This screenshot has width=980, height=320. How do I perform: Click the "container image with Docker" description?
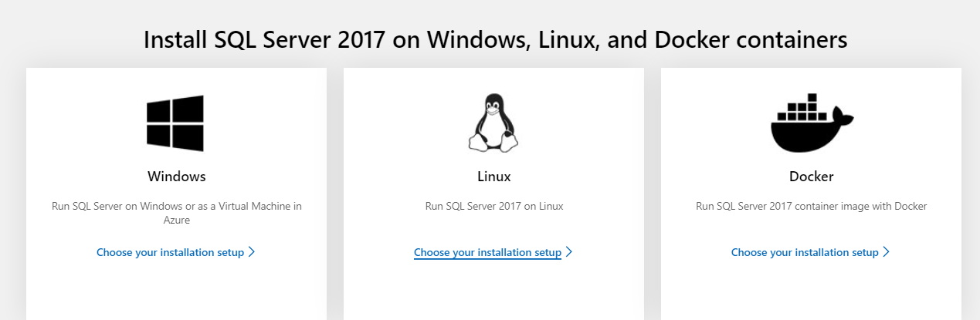click(857, 207)
